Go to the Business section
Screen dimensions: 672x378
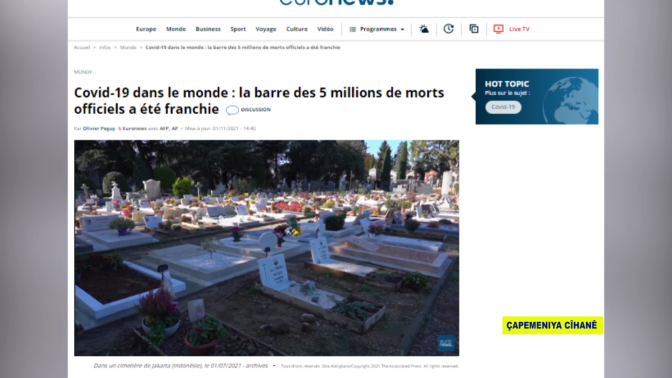(x=208, y=29)
